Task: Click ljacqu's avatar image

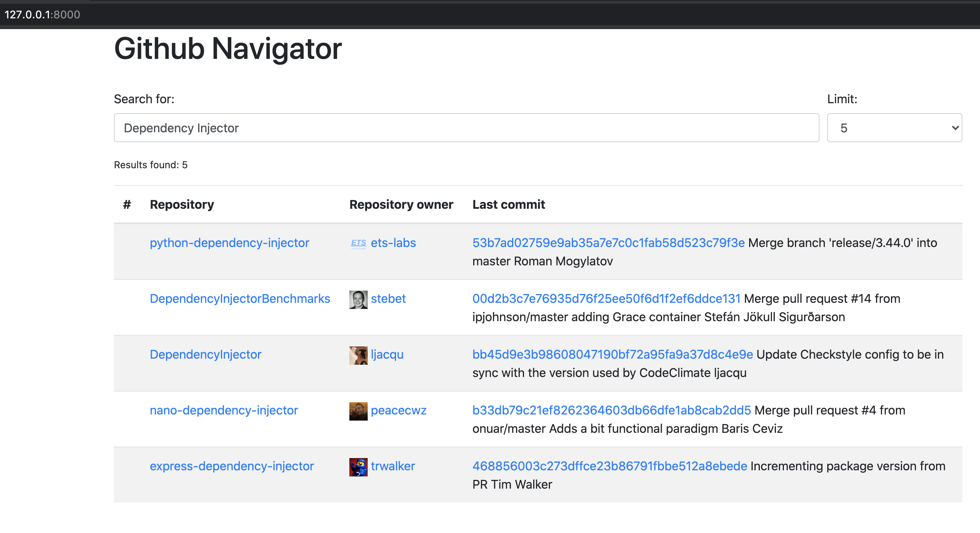Action: (358, 355)
